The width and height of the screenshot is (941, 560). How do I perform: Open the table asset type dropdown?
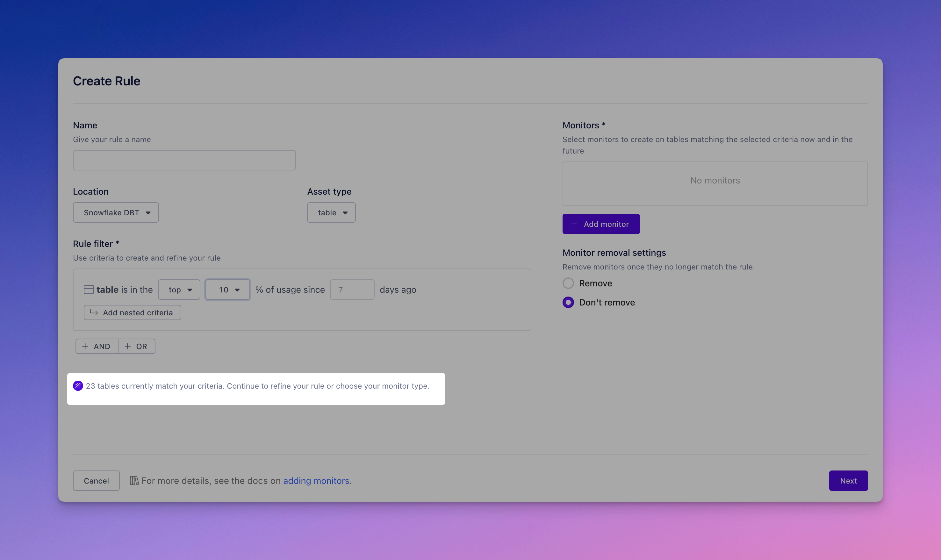point(331,212)
